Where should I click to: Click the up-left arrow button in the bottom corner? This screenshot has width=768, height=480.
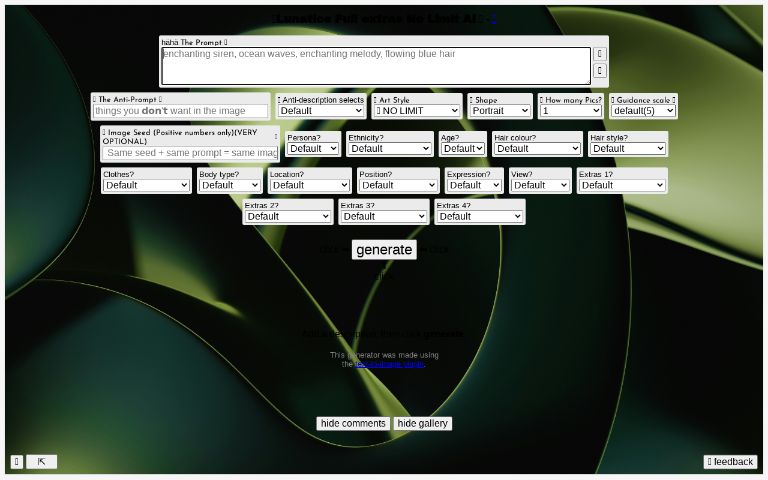click(42, 461)
